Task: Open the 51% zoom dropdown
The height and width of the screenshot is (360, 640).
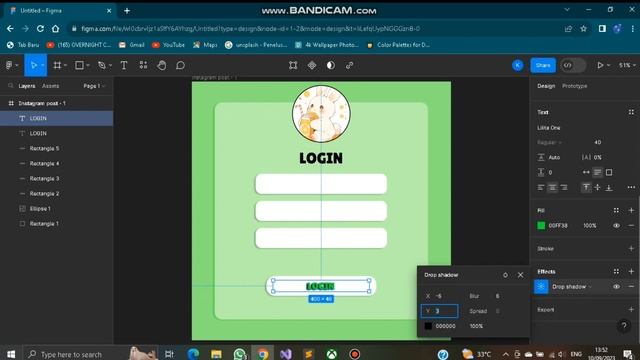Action: (627, 65)
